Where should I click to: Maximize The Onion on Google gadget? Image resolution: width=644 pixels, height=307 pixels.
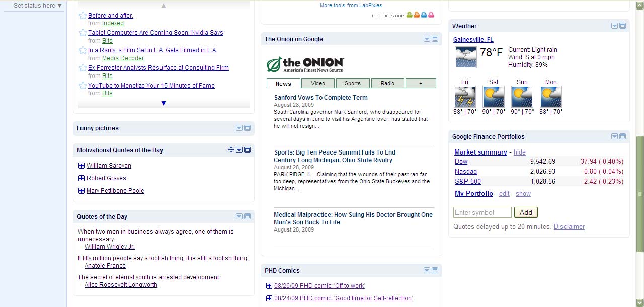point(435,39)
